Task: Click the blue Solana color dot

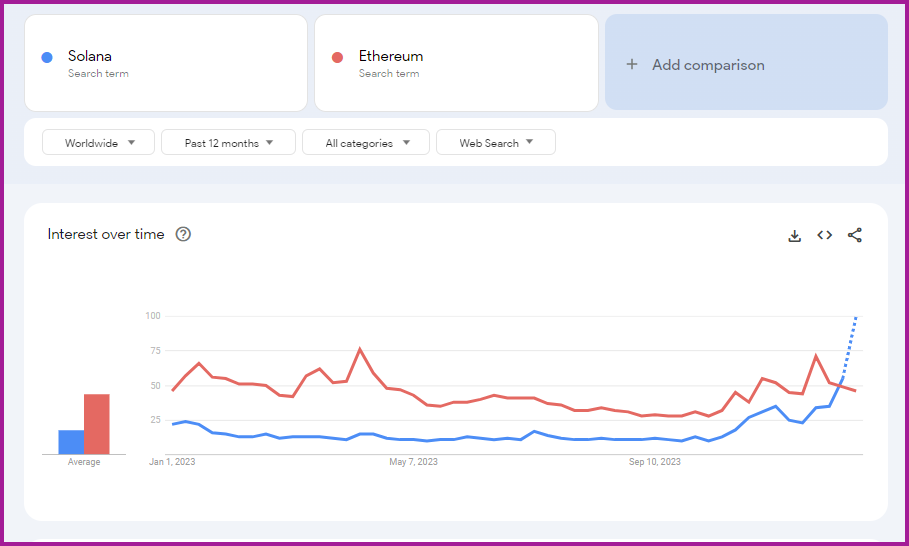Action: [47, 57]
